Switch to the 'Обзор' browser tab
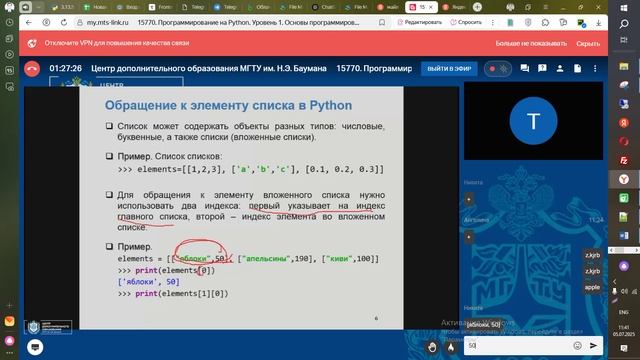640x360 pixels. point(258,7)
